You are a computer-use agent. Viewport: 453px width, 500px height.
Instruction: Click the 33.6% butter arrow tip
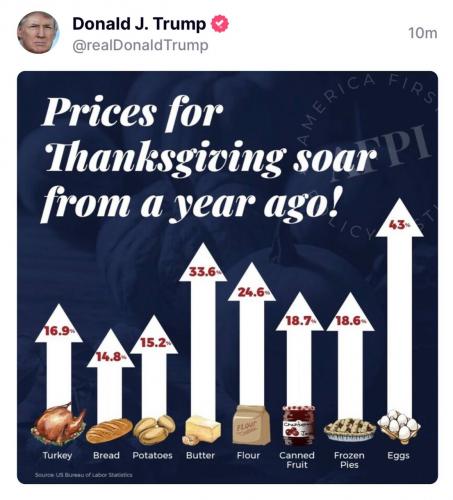(x=203, y=263)
